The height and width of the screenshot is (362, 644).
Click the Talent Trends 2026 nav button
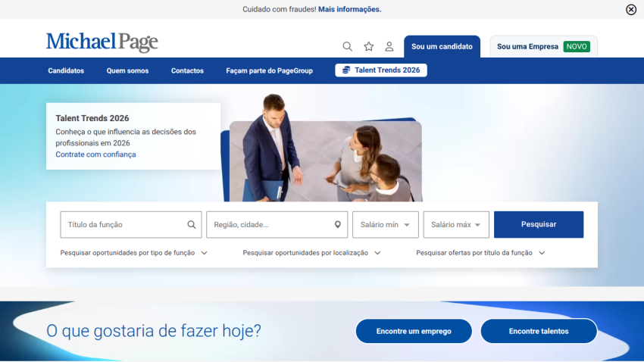click(381, 70)
